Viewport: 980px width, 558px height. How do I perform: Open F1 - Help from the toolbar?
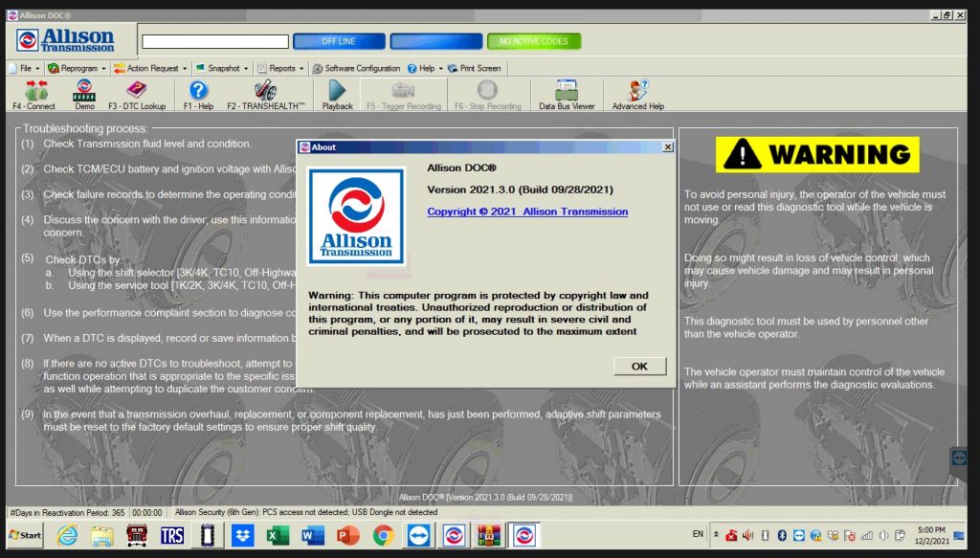point(197,94)
